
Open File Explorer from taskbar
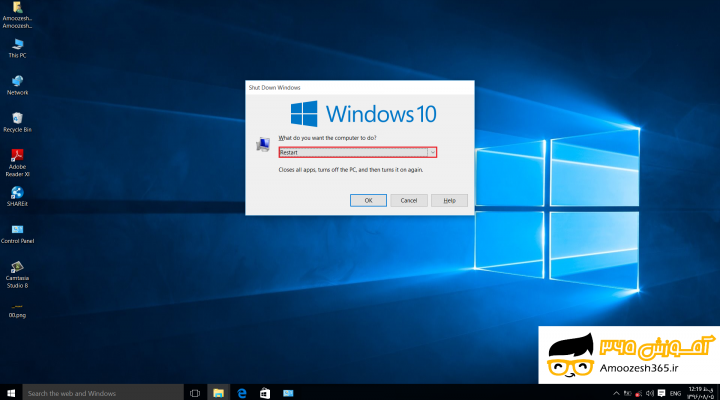tap(218, 393)
